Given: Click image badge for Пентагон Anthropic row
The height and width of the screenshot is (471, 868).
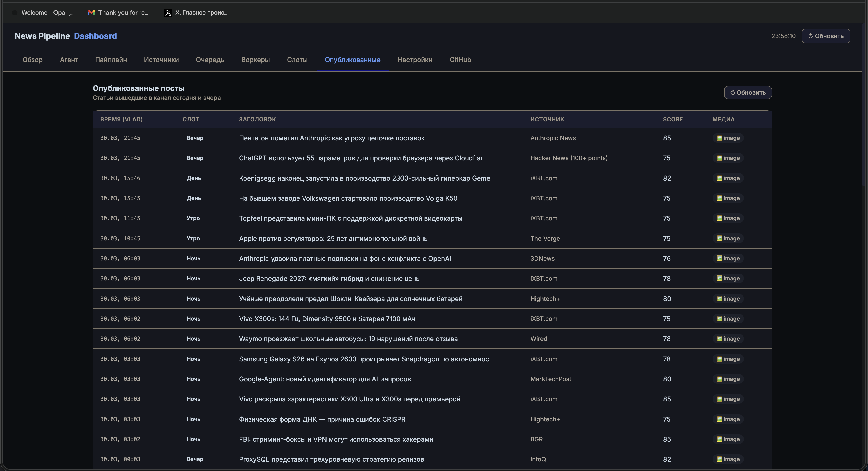Looking at the screenshot, I should pyautogui.click(x=728, y=138).
